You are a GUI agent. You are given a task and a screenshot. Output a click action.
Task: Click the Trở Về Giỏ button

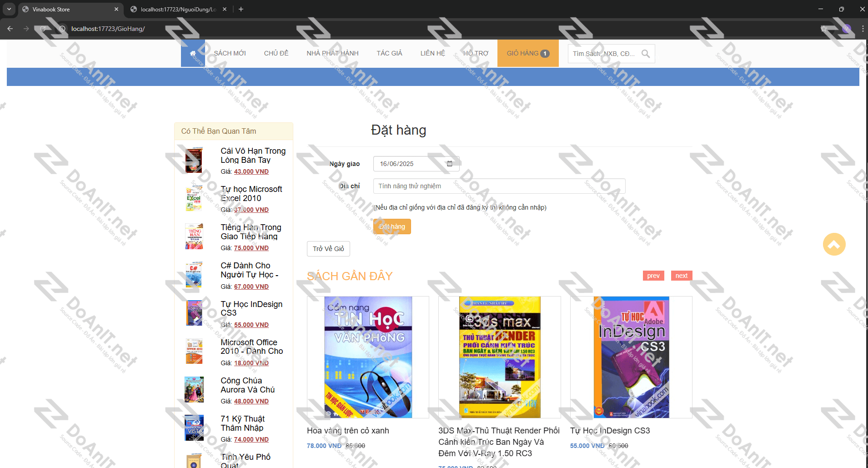tap(328, 249)
